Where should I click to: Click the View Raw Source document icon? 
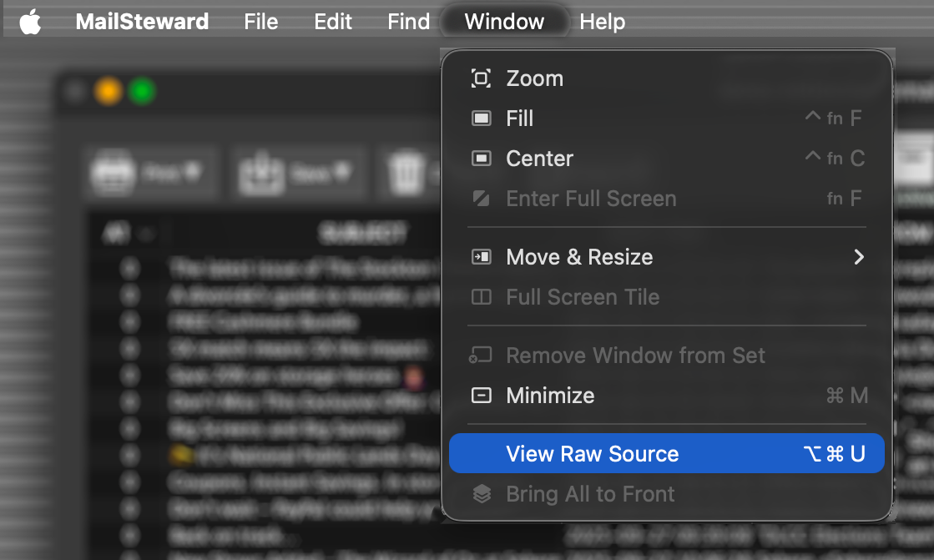pos(480,453)
